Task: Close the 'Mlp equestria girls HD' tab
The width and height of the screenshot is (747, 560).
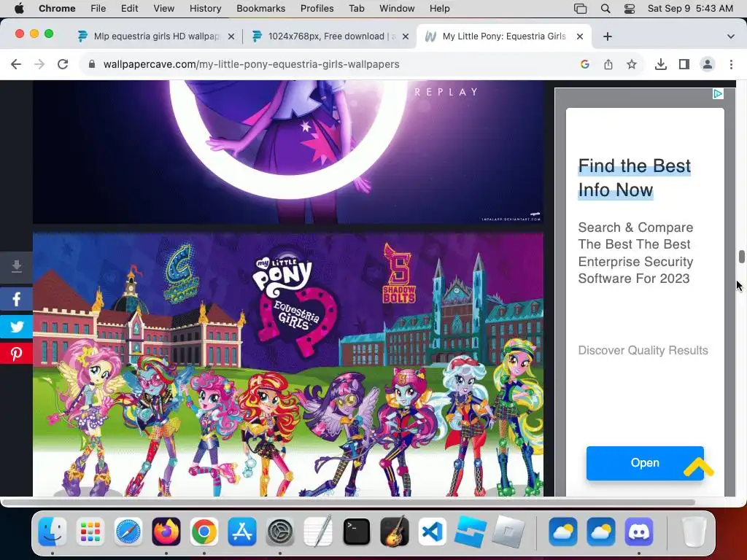Action: tap(231, 36)
